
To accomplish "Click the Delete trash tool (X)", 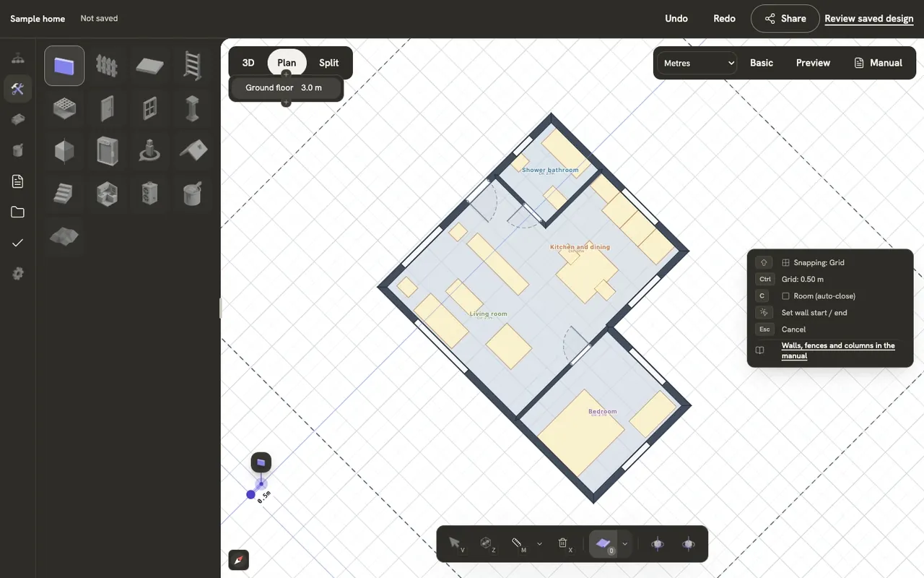I will [563, 544].
